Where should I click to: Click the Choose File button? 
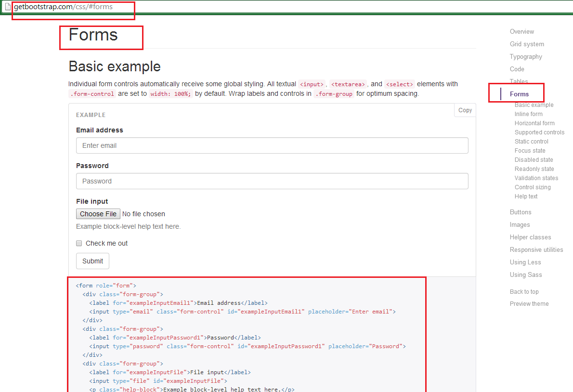pos(98,214)
